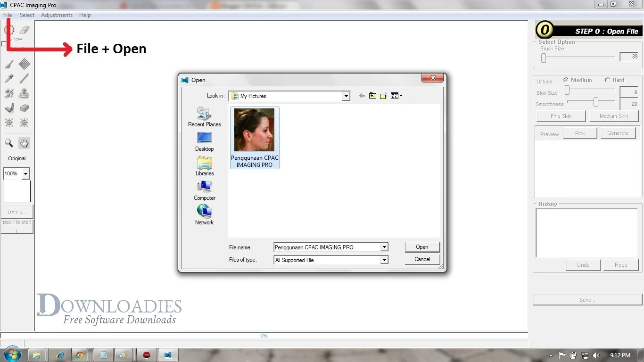Open the Select menu

[27, 15]
